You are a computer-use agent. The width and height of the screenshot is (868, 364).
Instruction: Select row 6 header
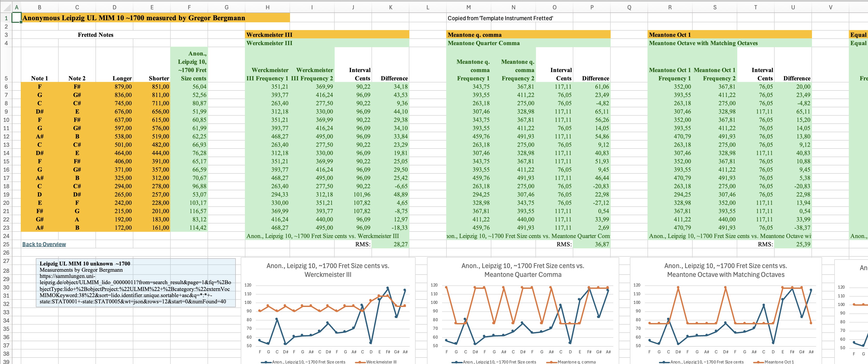tap(6, 87)
